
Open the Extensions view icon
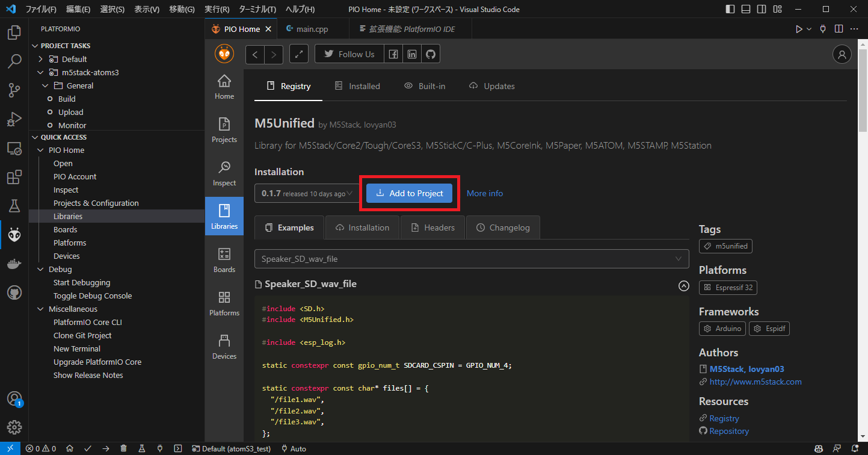[x=14, y=178]
